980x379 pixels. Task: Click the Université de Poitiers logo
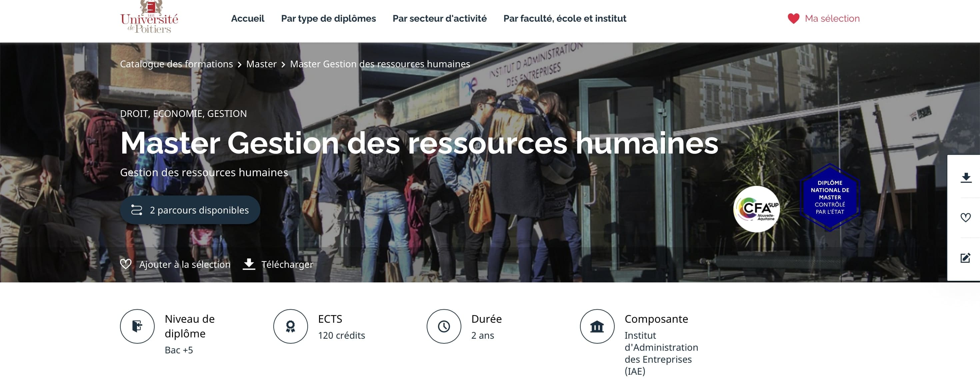pyautogui.click(x=149, y=17)
